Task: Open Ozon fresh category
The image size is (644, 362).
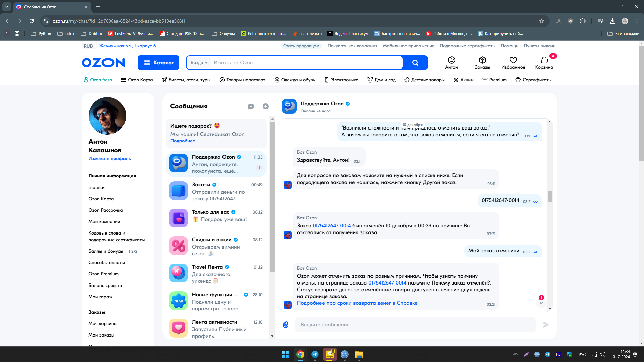Action: pos(98,80)
